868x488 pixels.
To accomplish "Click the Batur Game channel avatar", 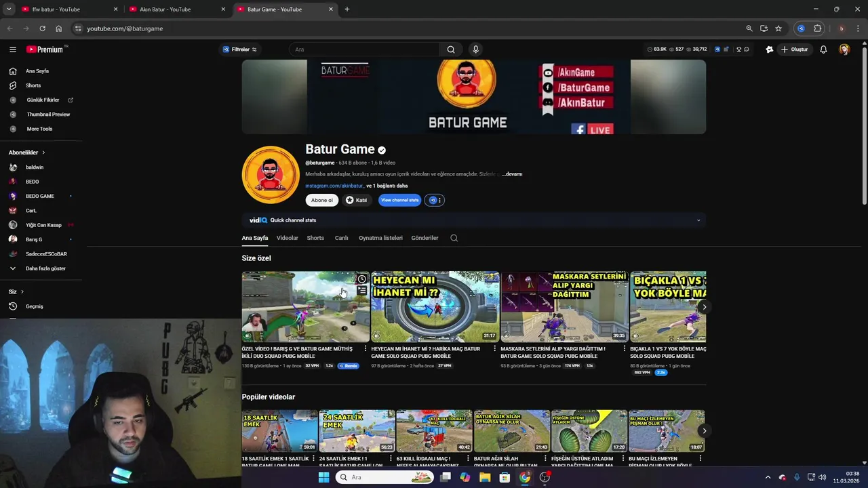I will pyautogui.click(x=271, y=175).
